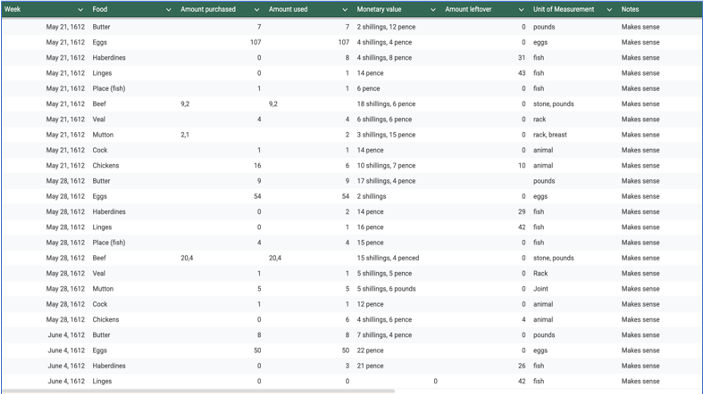The image size is (704, 394).
Task: Select the Place (fish) cell for May 21
Action: point(109,88)
